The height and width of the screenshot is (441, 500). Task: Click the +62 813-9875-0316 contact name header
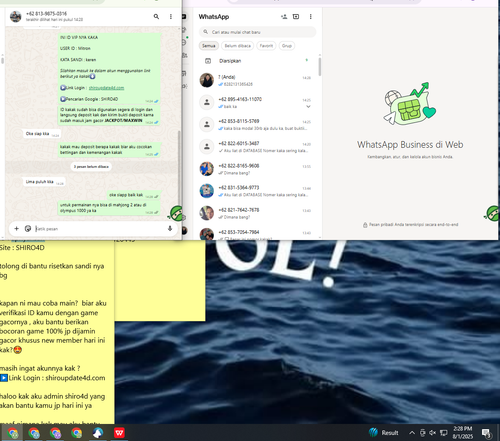click(46, 14)
